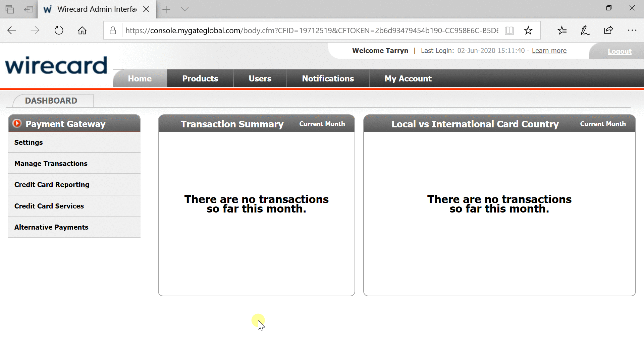The width and height of the screenshot is (644, 362).
Task: Follow the Learn more link
Action: 549,51
